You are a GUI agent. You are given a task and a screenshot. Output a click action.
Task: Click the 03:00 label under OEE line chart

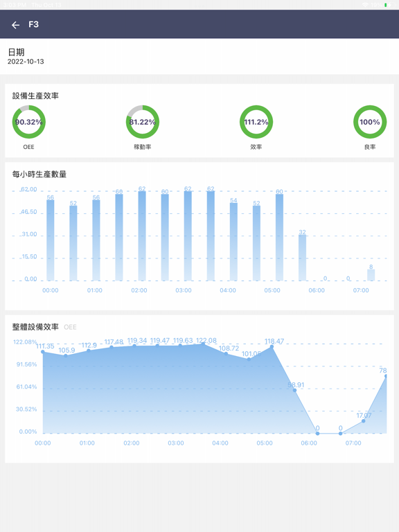pyautogui.click(x=176, y=443)
